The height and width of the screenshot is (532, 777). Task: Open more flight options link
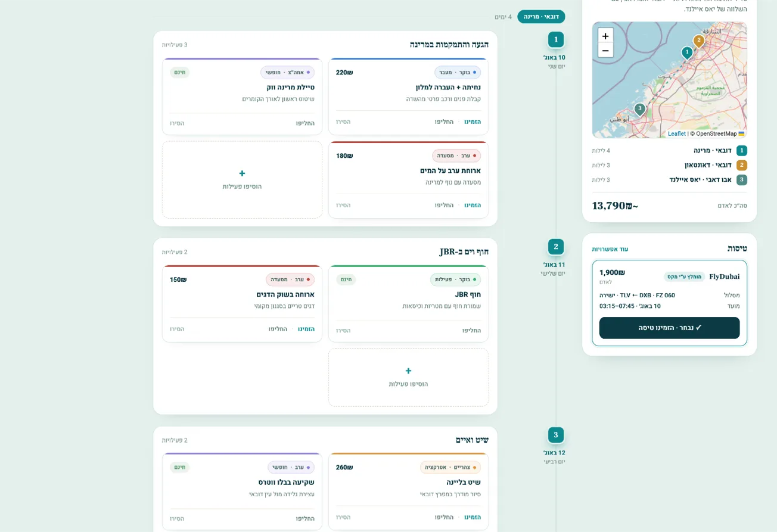[610, 249]
